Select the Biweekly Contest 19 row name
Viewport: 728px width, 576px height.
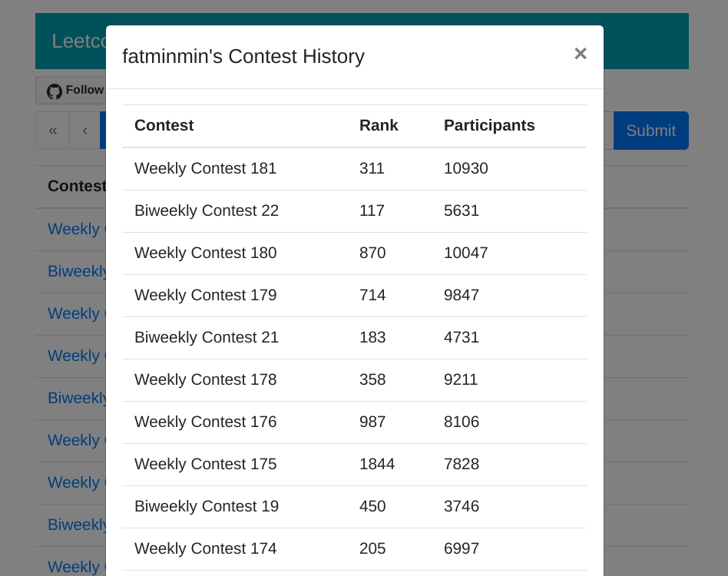click(x=207, y=506)
